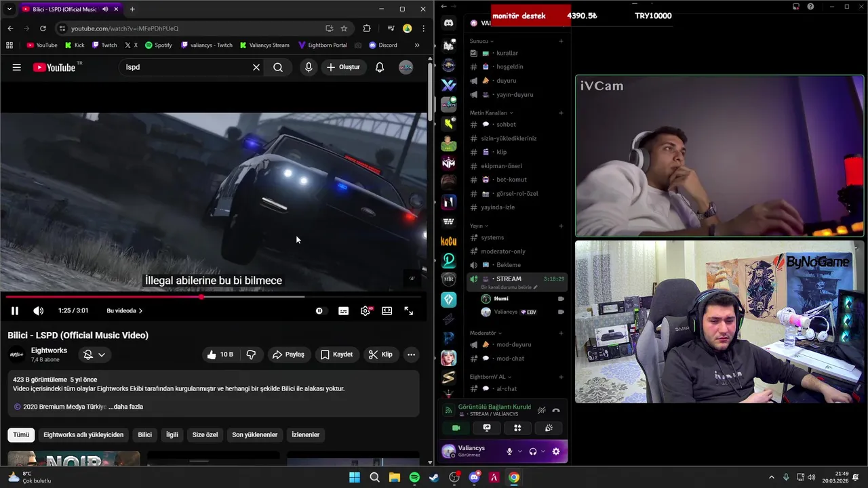Show more bookmarks chevron
The height and width of the screenshot is (488, 868).
(417, 45)
